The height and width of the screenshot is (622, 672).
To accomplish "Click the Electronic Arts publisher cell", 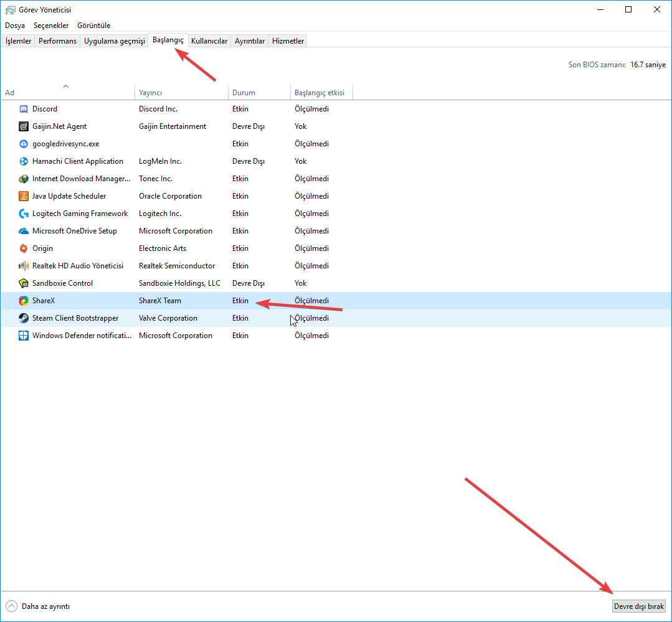I will [x=163, y=248].
